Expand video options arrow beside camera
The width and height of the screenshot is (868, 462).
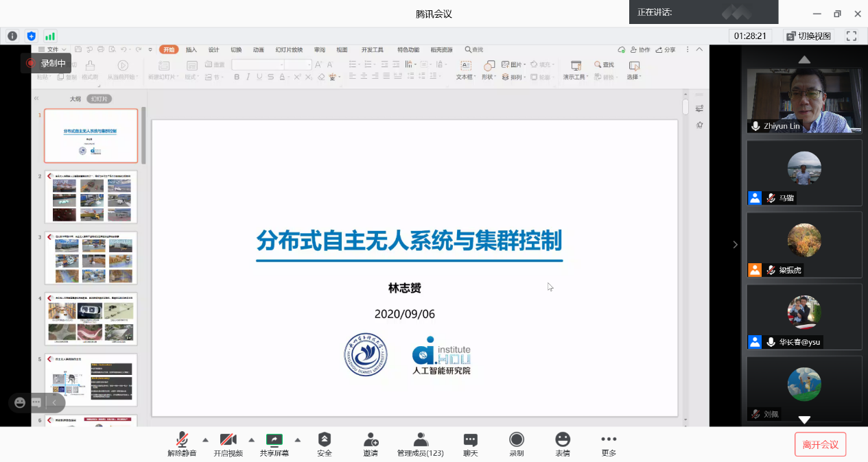coord(251,439)
